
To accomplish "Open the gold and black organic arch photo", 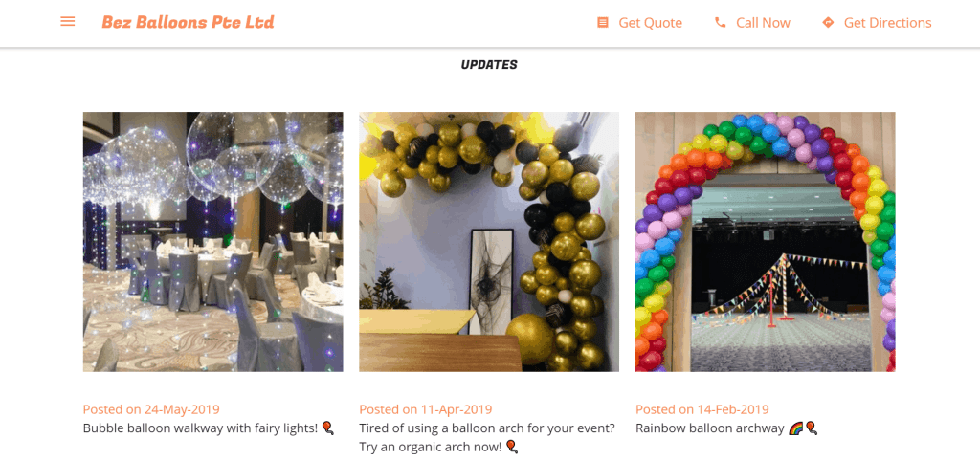I will tap(489, 242).
